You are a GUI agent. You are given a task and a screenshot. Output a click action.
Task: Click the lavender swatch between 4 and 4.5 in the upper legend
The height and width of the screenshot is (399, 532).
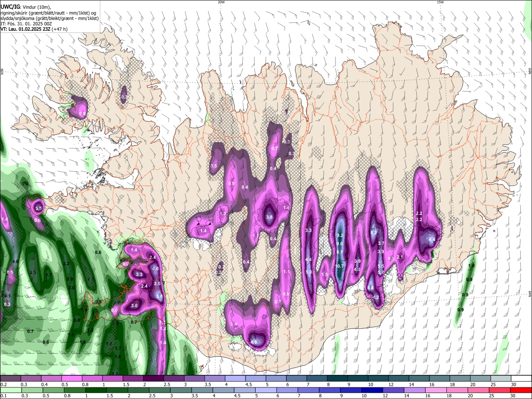pyautogui.click(x=235, y=379)
